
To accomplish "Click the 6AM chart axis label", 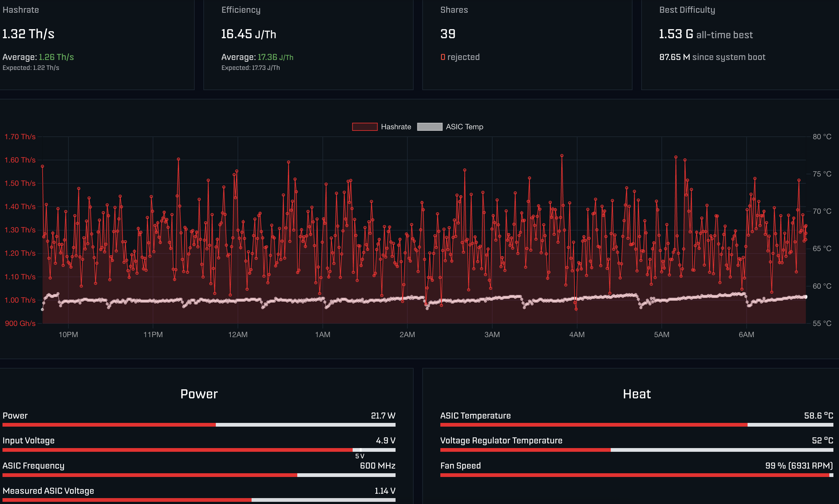I will coord(747,335).
